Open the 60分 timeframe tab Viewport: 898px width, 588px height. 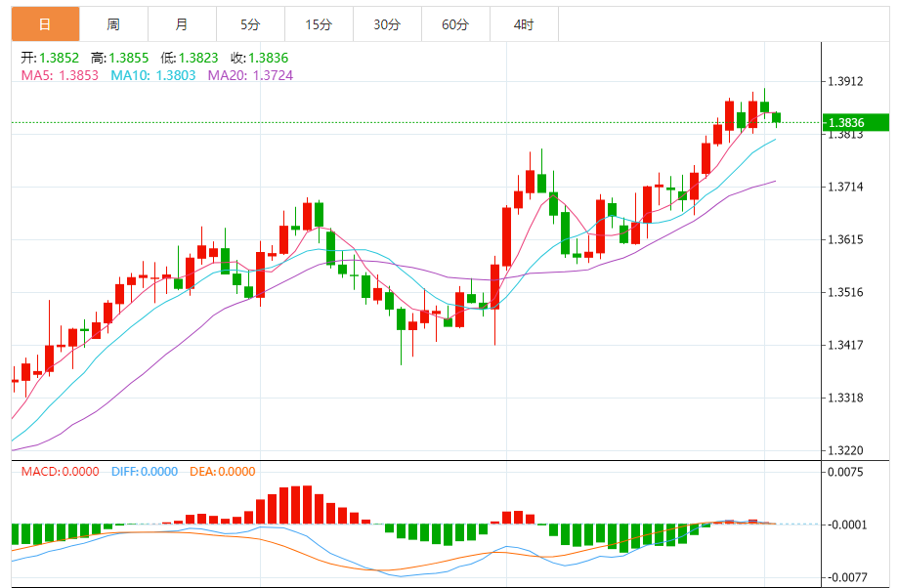coord(455,24)
